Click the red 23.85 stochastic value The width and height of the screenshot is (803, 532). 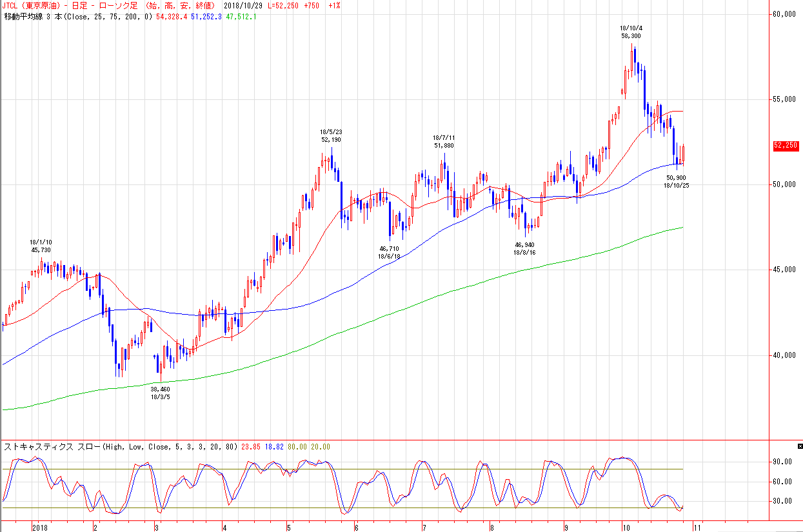[250, 446]
